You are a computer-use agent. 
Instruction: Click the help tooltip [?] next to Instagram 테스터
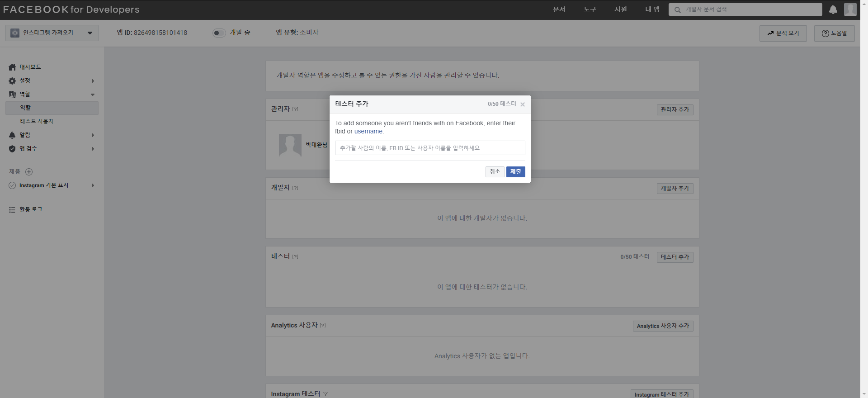pos(325,394)
